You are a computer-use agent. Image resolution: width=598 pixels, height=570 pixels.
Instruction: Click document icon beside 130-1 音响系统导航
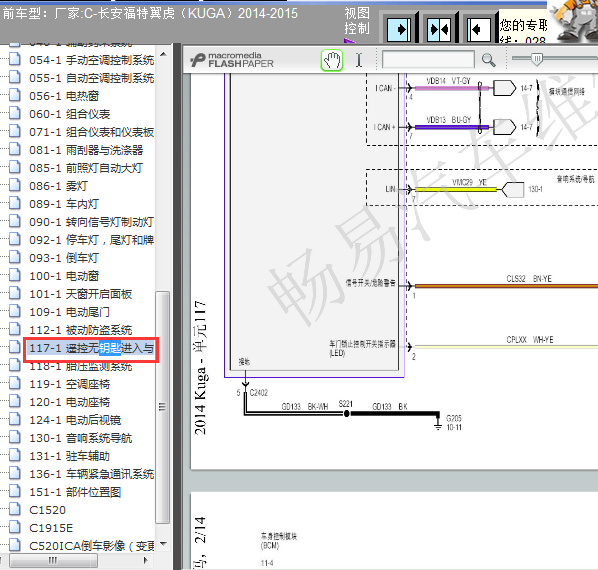pos(14,437)
